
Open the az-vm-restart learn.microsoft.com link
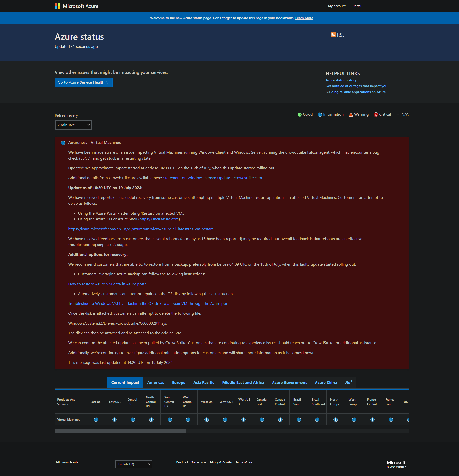pos(141,229)
